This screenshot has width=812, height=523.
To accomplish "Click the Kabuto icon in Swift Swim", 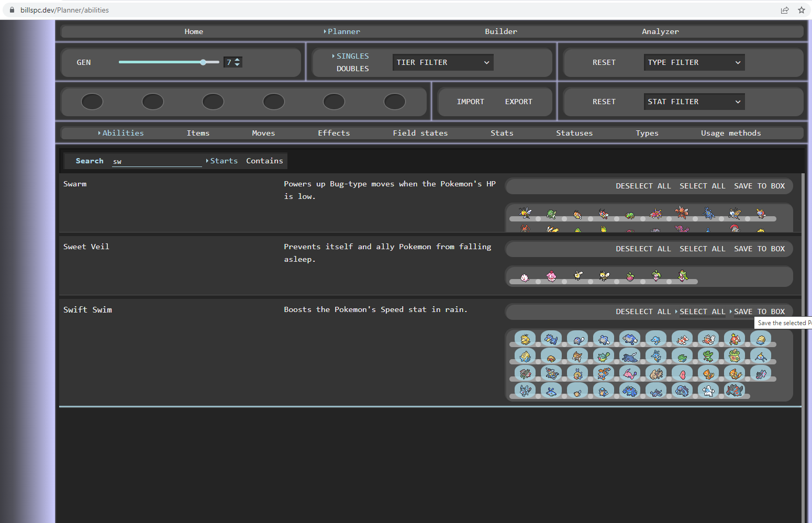I will pyautogui.click(x=551, y=356).
